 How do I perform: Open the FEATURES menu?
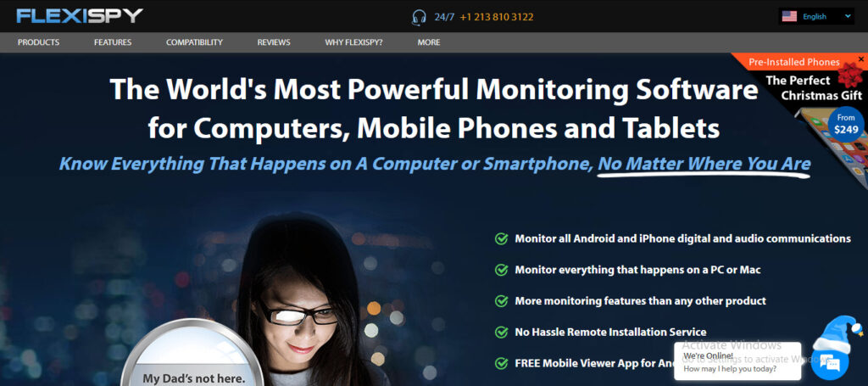coord(113,42)
